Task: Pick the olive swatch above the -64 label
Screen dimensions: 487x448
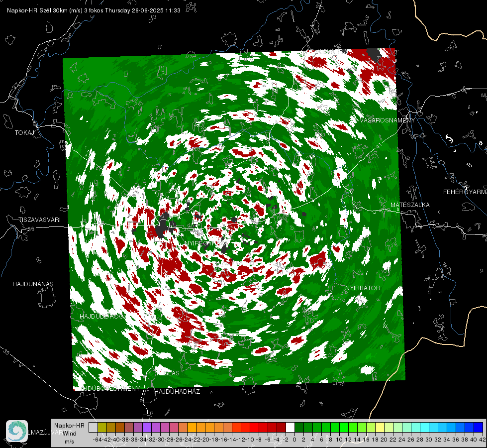Action: tap(102, 427)
